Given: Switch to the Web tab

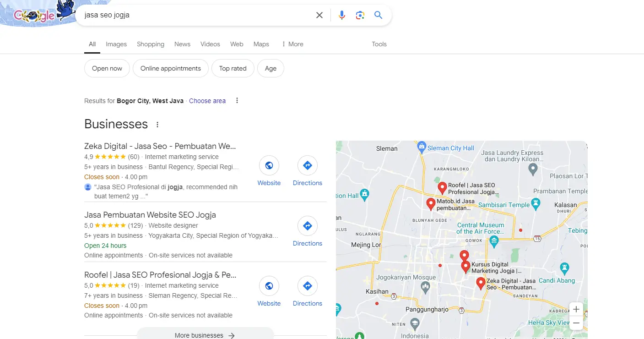Looking at the screenshot, I should pos(237,44).
